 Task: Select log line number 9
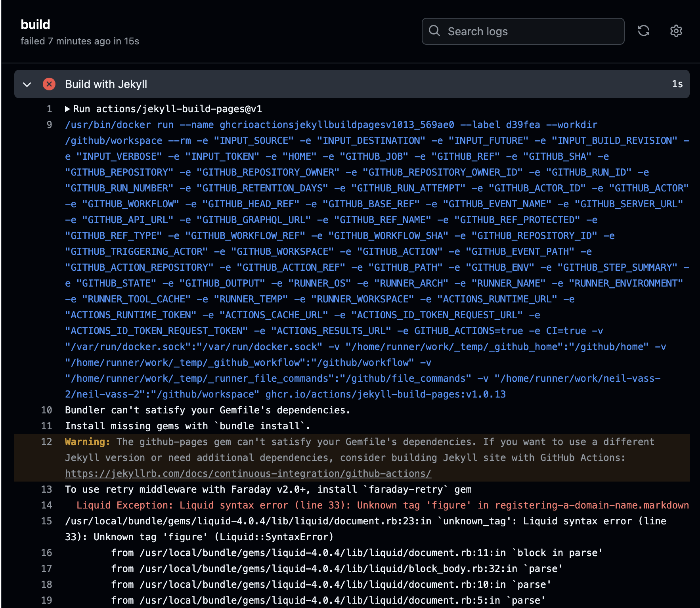pyautogui.click(x=50, y=125)
